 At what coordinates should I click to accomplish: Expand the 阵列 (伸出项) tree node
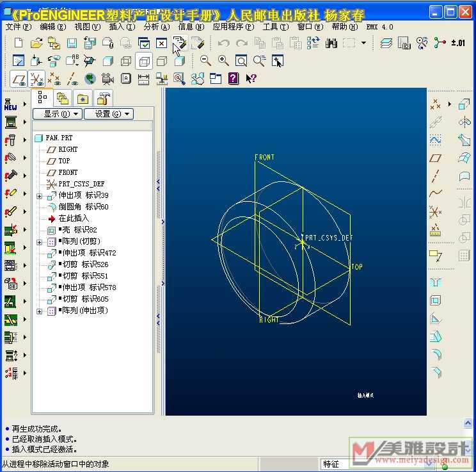(x=39, y=311)
